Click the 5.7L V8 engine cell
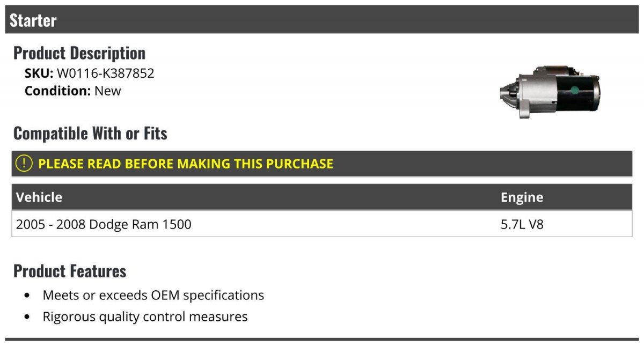 [522, 224]
